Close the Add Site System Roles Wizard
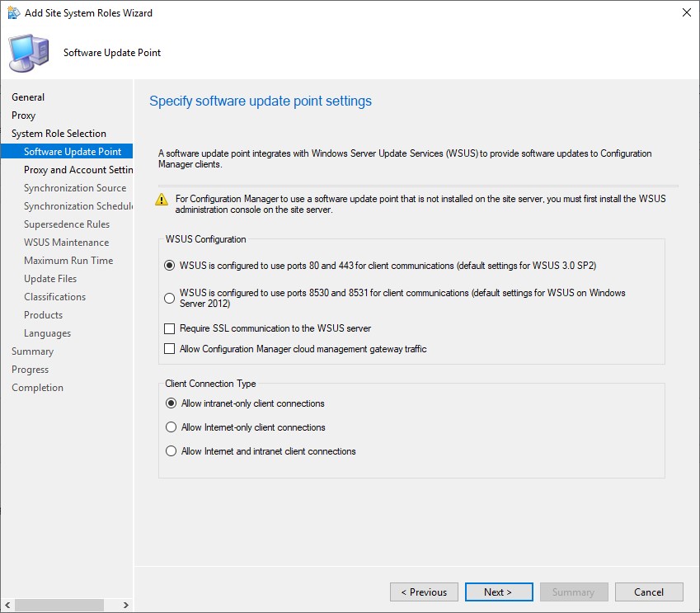700x613 pixels. coord(687,12)
